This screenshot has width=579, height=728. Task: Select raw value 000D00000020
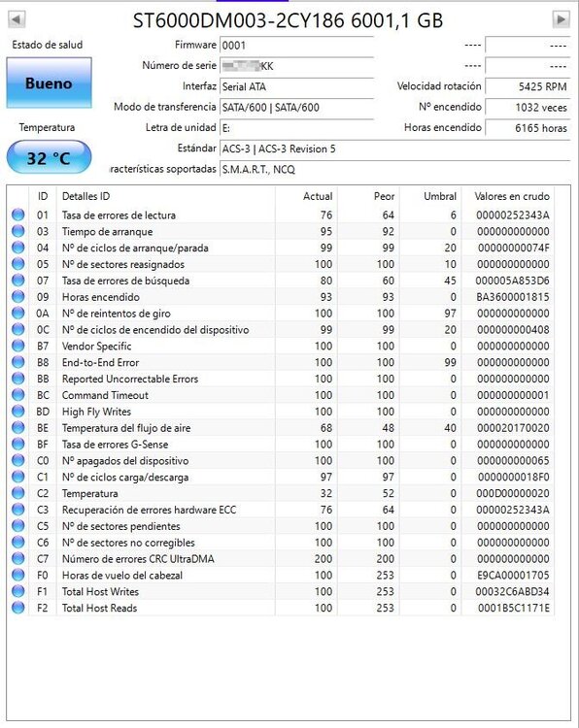[513, 493]
